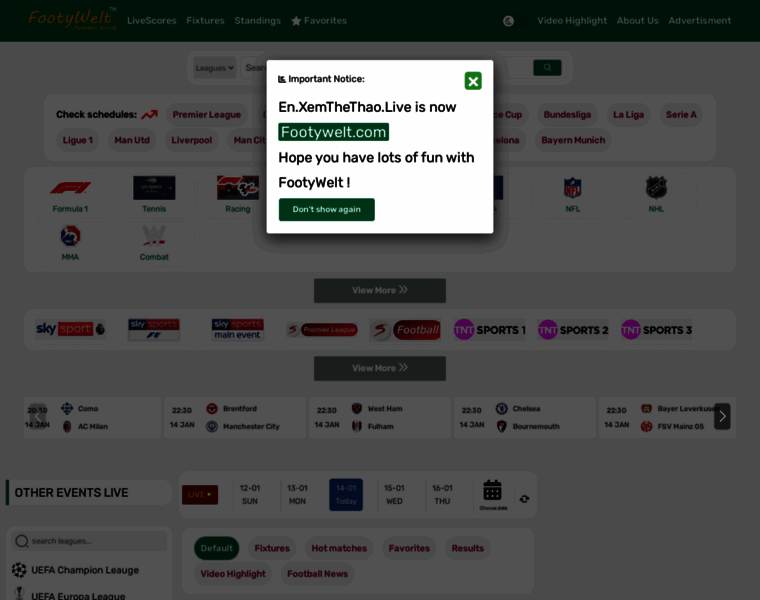Select La Liga schedule chip

pyautogui.click(x=628, y=115)
